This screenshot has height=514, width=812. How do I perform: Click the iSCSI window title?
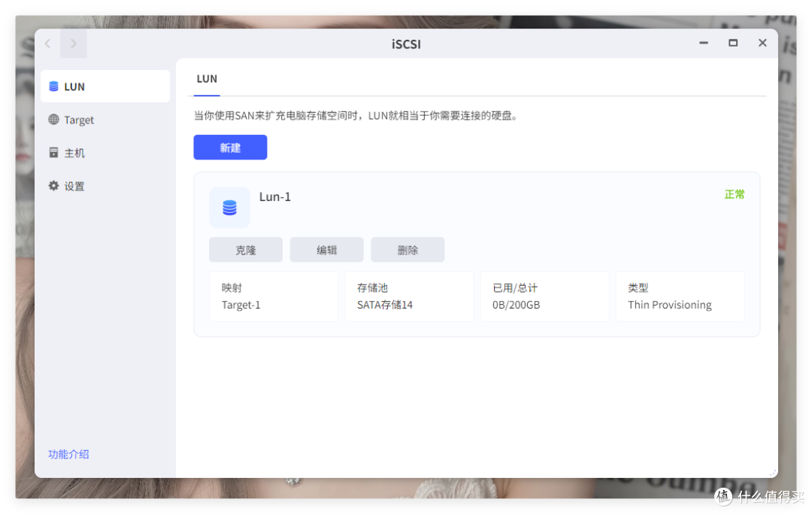[x=406, y=44]
